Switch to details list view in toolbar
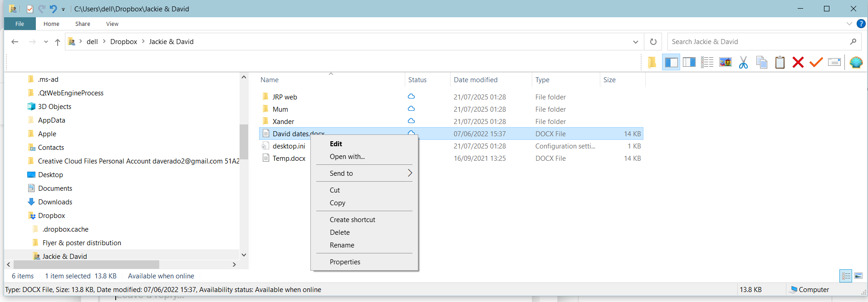 click(707, 62)
